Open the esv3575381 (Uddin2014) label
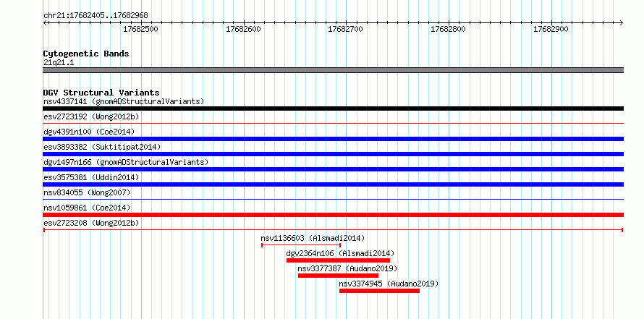Image resolution: width=644 pixels, height=319 pixels. tap(91, 177)
